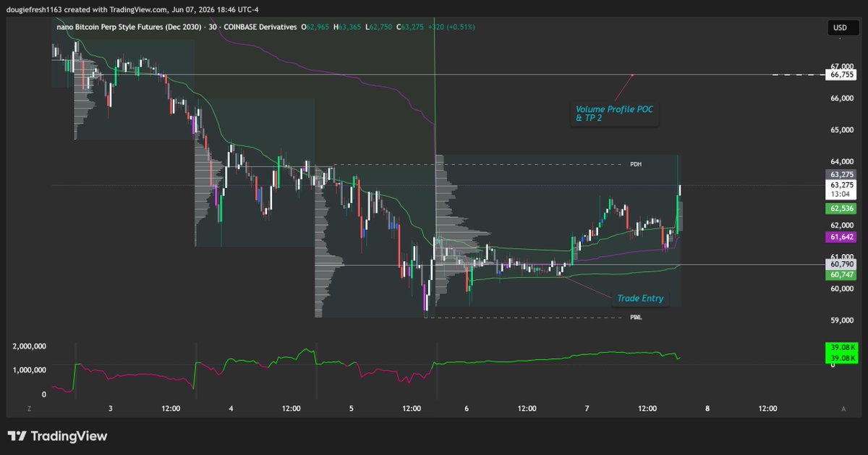Click the 66,000 price axis label
The image size is (868, 455).
[x=843, y=98]
